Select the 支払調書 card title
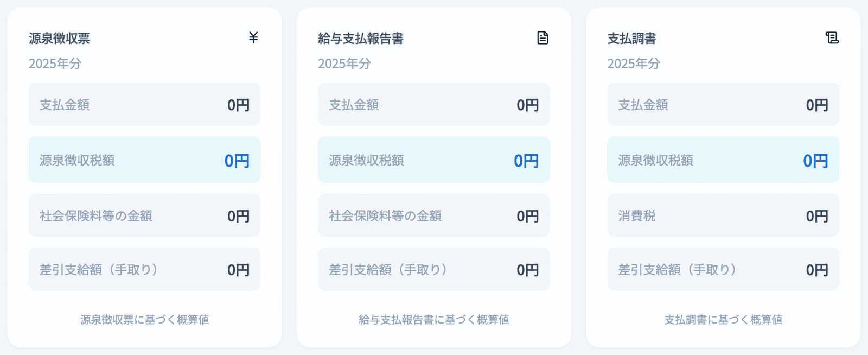This screenshot has height=355, width=868. (x=631, y=39)
